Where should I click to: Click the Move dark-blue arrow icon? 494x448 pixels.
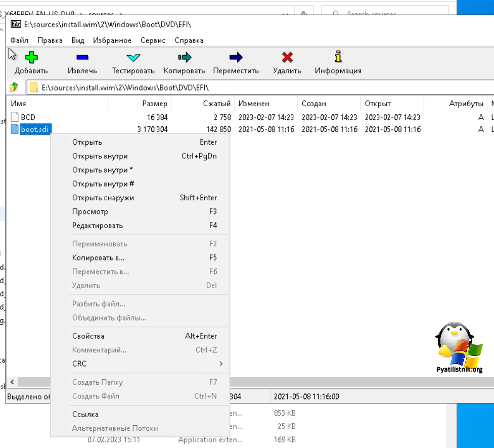point(236,57)
